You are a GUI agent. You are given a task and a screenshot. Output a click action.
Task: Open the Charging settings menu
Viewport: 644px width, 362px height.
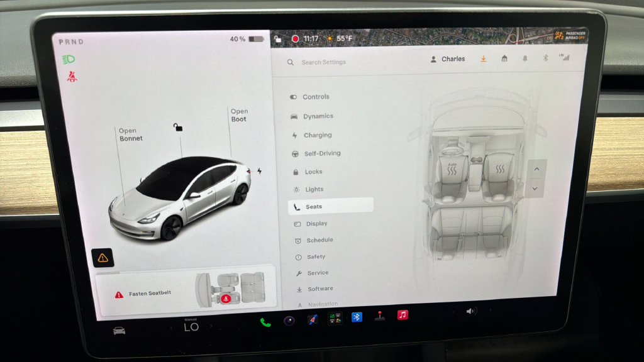[x=312, y=135]
